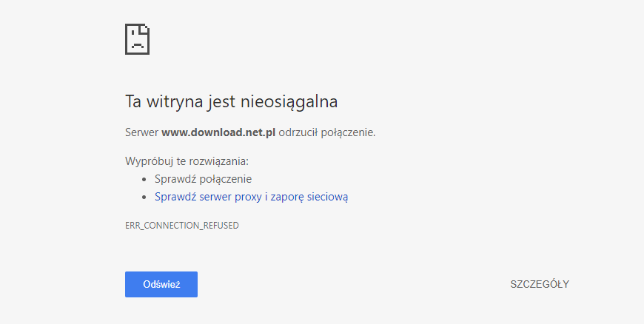This screenshot has width=644, height=324.
Task: Click the heading Ta witryna jest nieosiągalna
Action: coord(231,101)
